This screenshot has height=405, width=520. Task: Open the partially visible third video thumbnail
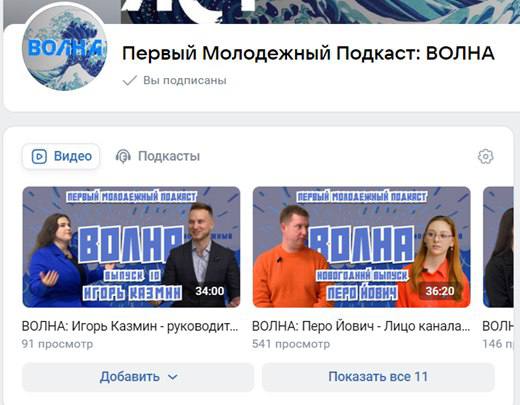pyautogui.click(x=498, y=247)
